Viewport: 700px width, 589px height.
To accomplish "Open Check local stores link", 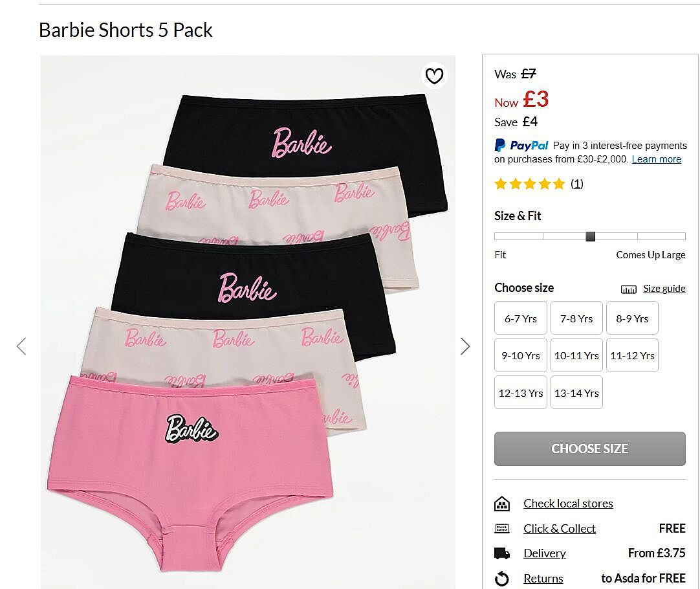I will pyautogui.click(x=568, y=504).
